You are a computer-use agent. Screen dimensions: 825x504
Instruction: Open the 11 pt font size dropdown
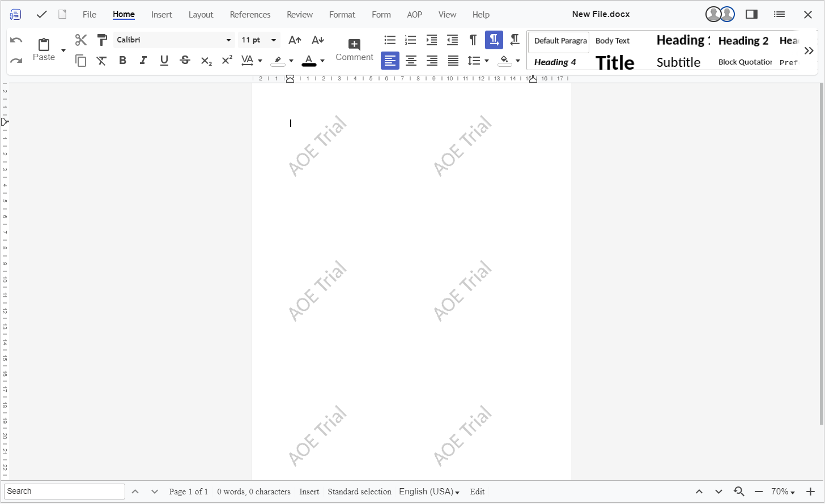pos(274,40)
